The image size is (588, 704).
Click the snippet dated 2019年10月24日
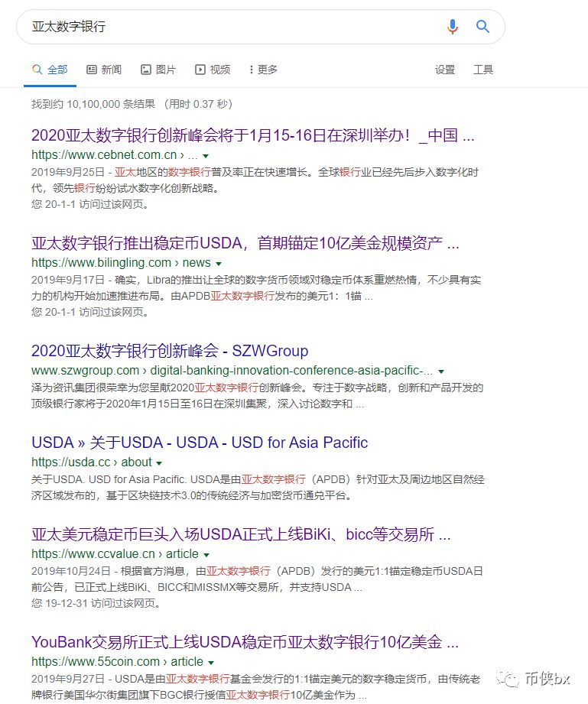tap(257, 579)
